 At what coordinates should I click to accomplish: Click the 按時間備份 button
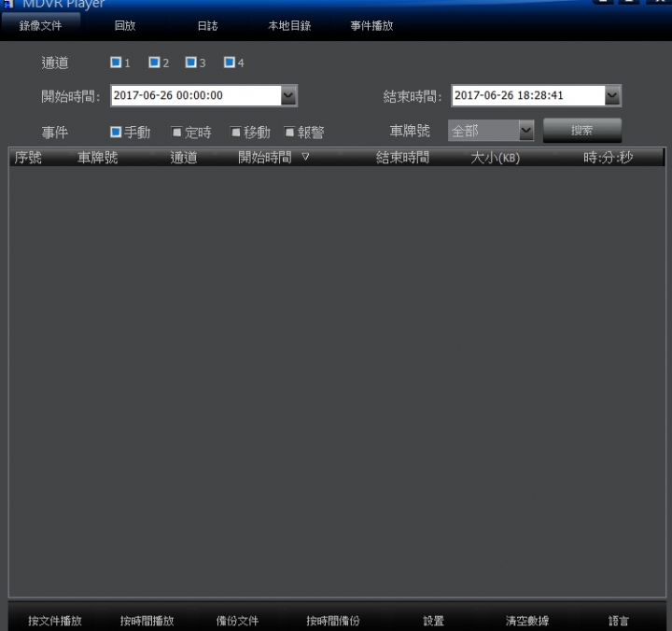click(333, 621)
